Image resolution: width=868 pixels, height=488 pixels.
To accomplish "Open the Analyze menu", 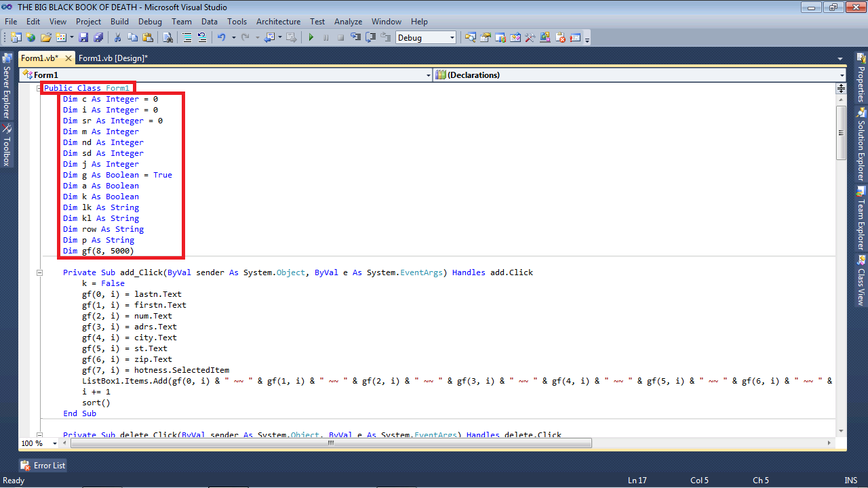I will point(348,22).
